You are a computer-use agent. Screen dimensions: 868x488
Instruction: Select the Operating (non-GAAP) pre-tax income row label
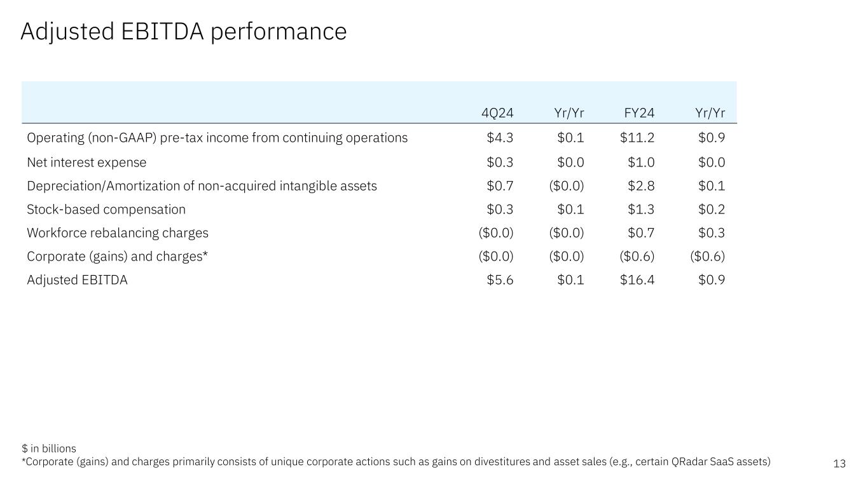pos(217,137)
